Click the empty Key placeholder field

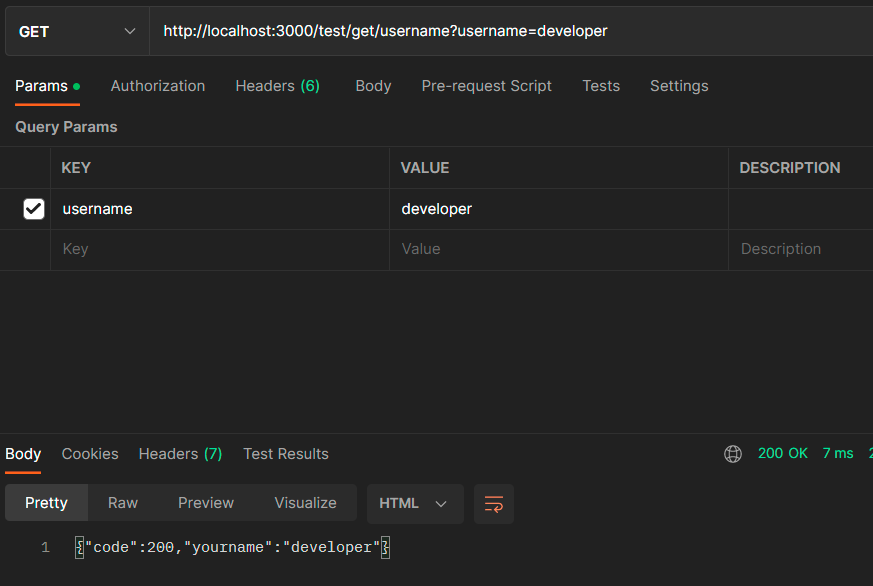[219, 250]
